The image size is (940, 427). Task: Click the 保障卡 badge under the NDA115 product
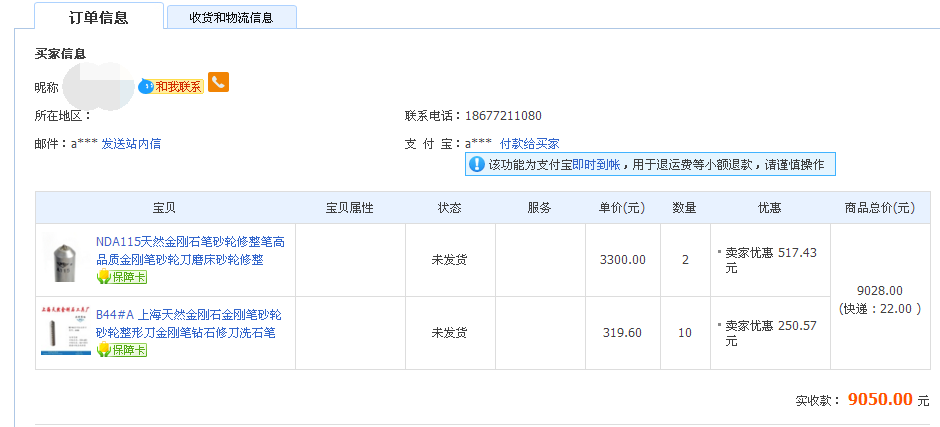coord(122,277)
